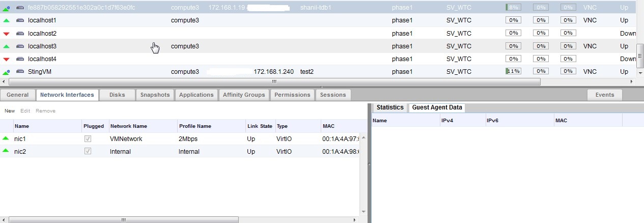This screenshot has width=644, height=223.
Task: Open the Events panel button
Action: pos(604,95)
